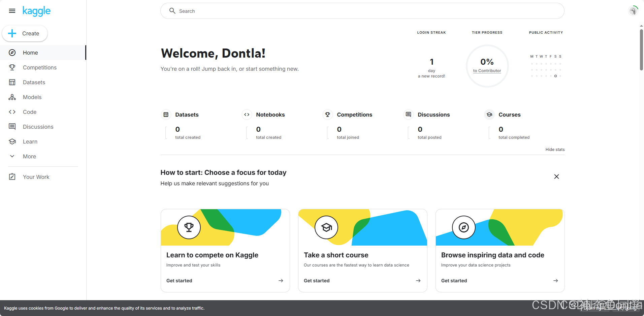Click the search magnifier icon
Image resolution: width=644 pixels, height=316 pixels.
(172, 11)
